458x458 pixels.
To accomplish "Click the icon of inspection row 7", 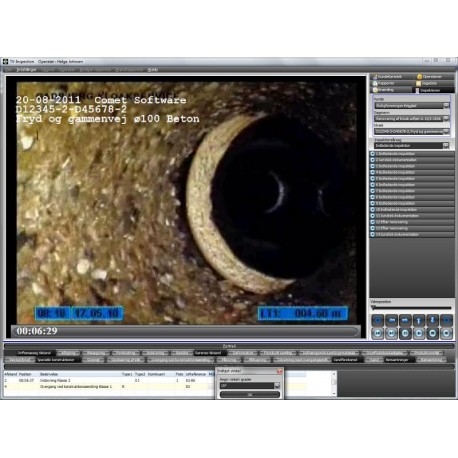I will (x=373, y=191).
